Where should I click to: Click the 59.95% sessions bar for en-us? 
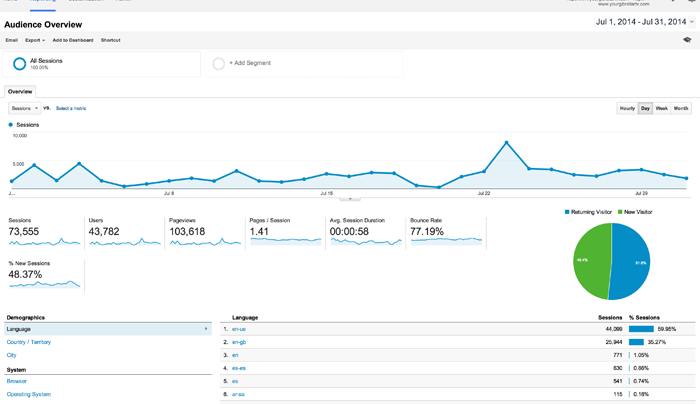[x=641, y=329]
